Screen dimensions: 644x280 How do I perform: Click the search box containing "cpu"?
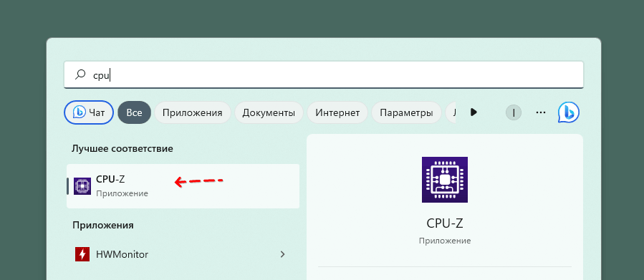(324, 74)
